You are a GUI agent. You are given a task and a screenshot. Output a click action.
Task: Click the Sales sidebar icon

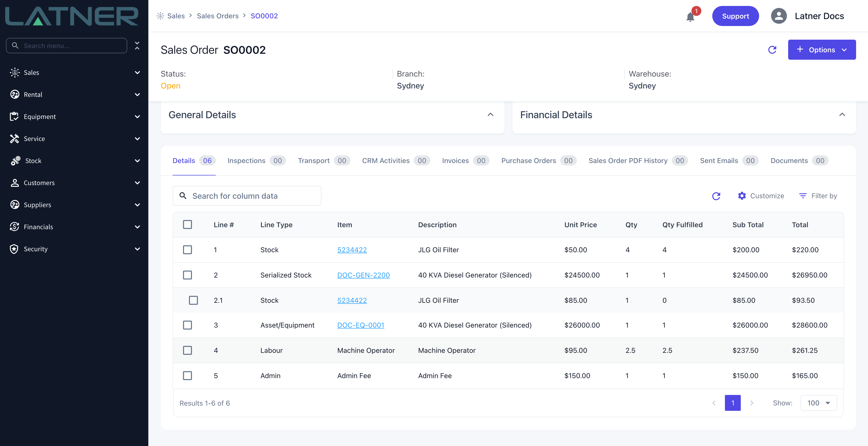pos(14,72)
